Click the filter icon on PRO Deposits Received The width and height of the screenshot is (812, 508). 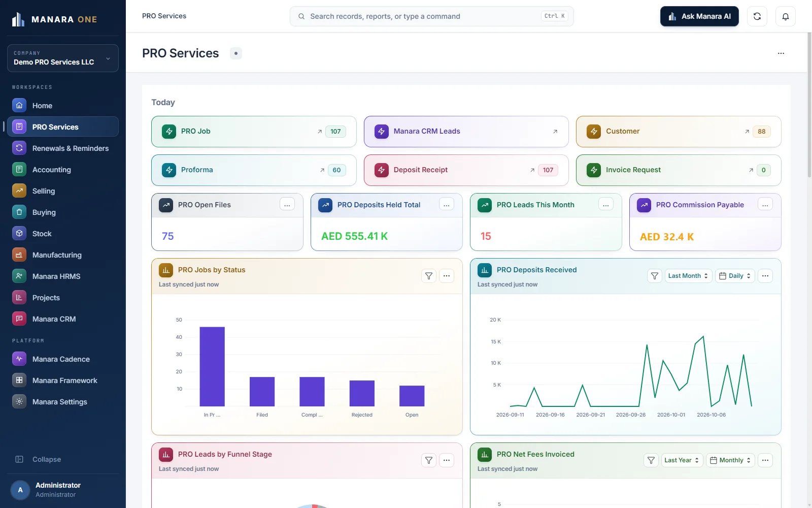[x=655, y=276]
